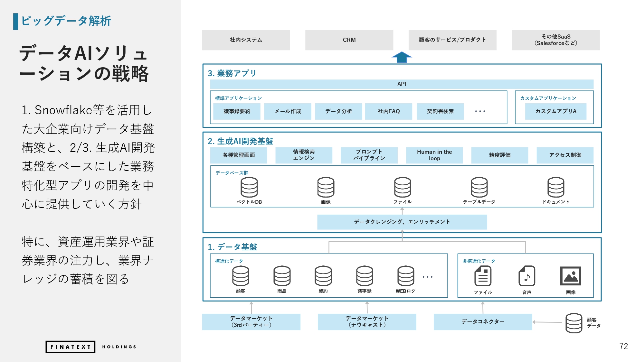Viewport: 644px width, 362px height.
Task: Select the 社内FAQ application
Action: coord(389,111)
